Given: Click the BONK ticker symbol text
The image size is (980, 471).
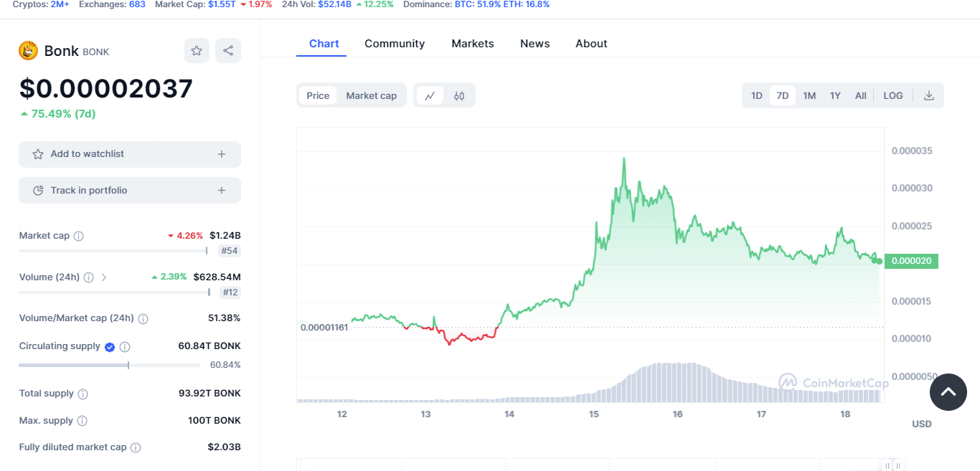Looking at the screenshot, I should [x=96, y=52].
